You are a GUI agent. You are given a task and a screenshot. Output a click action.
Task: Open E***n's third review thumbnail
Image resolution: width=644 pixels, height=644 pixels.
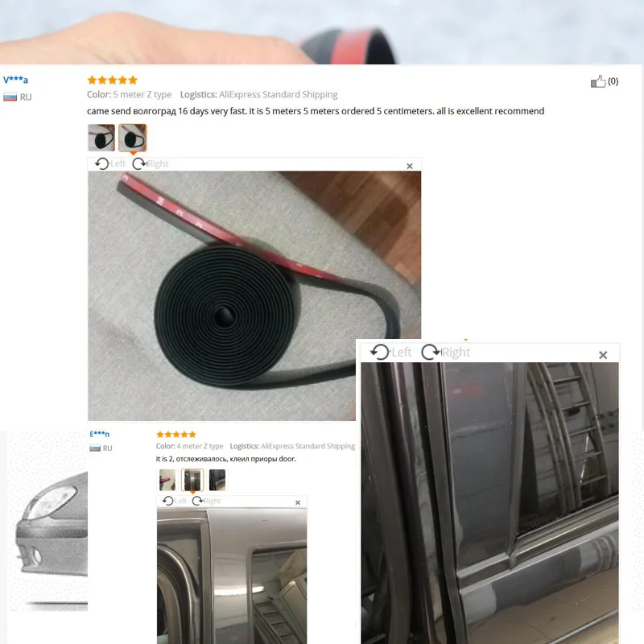tap(217, 480)
